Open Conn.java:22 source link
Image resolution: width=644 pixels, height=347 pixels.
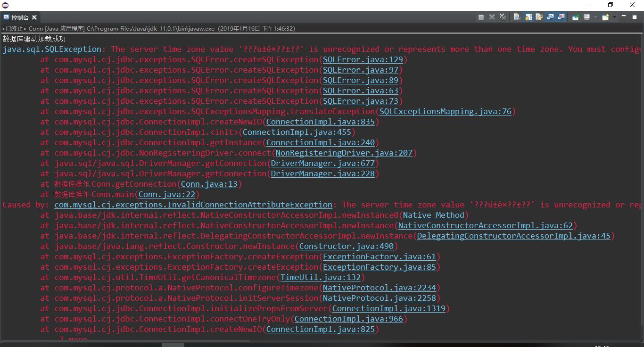[167, 194]
